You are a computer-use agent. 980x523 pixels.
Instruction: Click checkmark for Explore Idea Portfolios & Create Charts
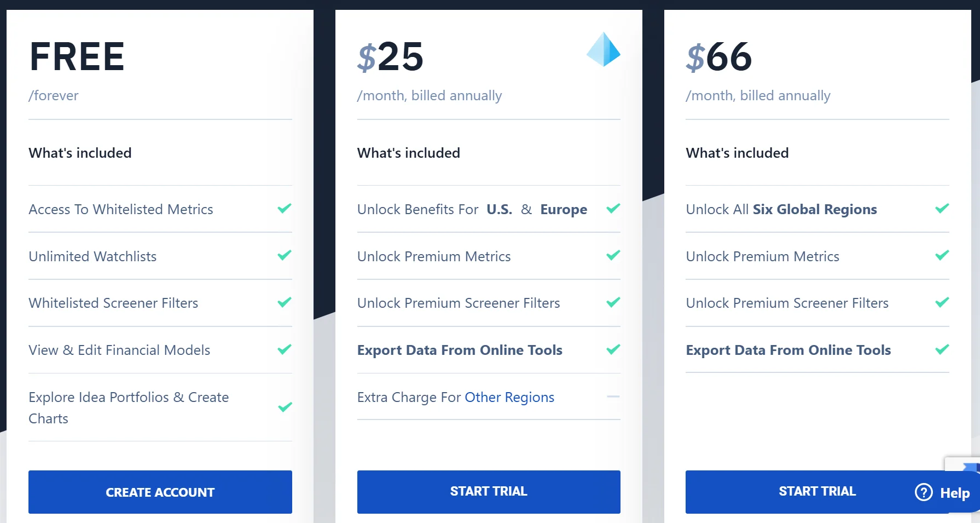285,407
